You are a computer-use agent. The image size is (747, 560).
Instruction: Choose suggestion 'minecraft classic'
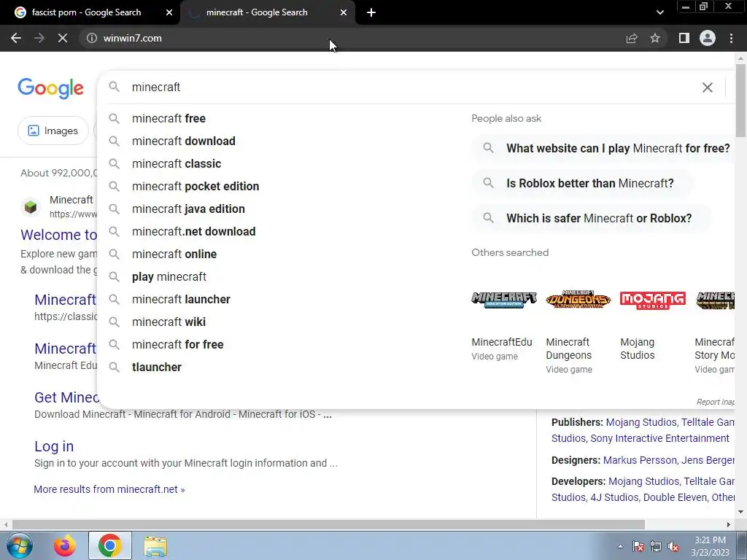tap(177, 163)
